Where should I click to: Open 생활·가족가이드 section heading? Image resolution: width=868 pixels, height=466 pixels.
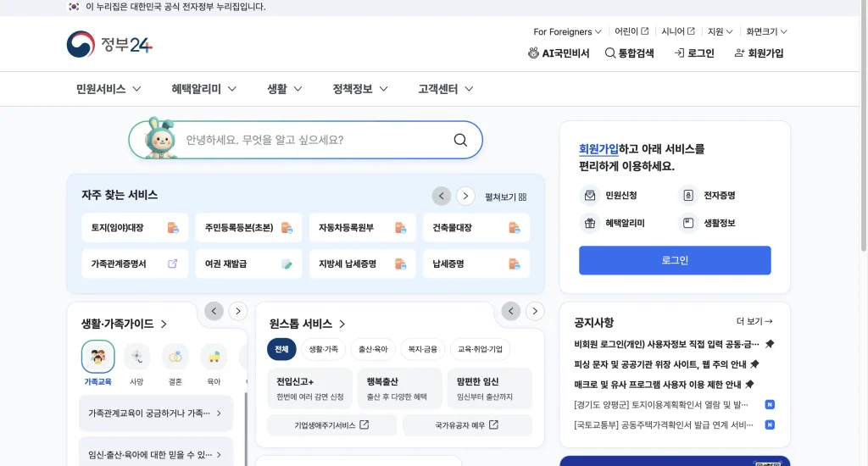[124, 324]
